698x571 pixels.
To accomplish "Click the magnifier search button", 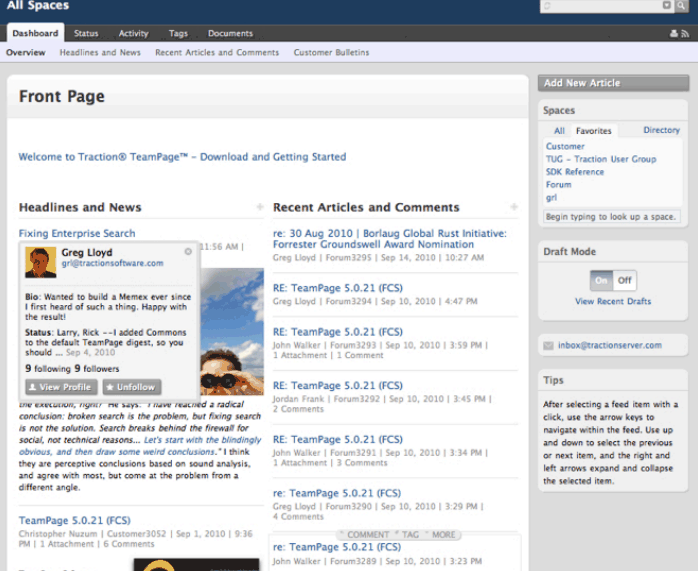I will click(x=681, y=5).
